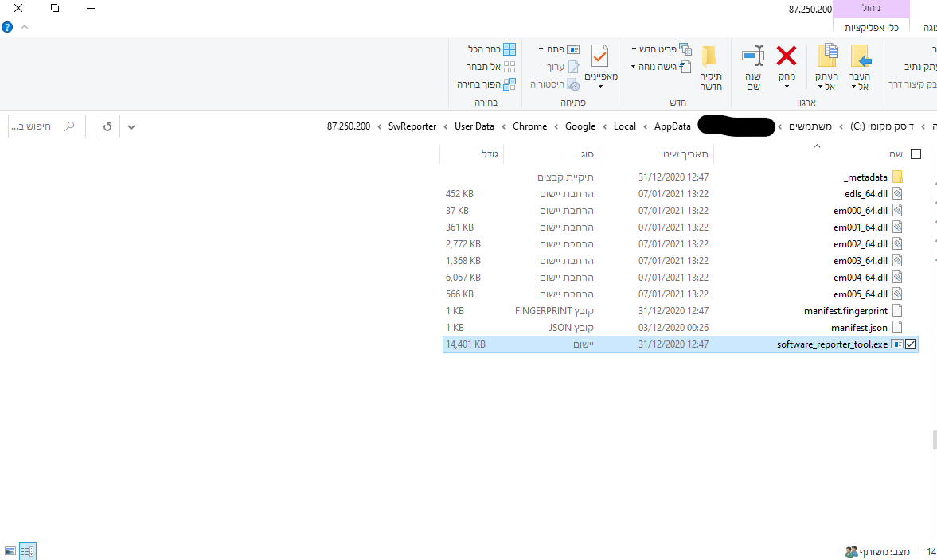The height and width of the screenshot is (560, 937).
Task: Expand the address bar history dropdown
Action: tap(131, 126)
